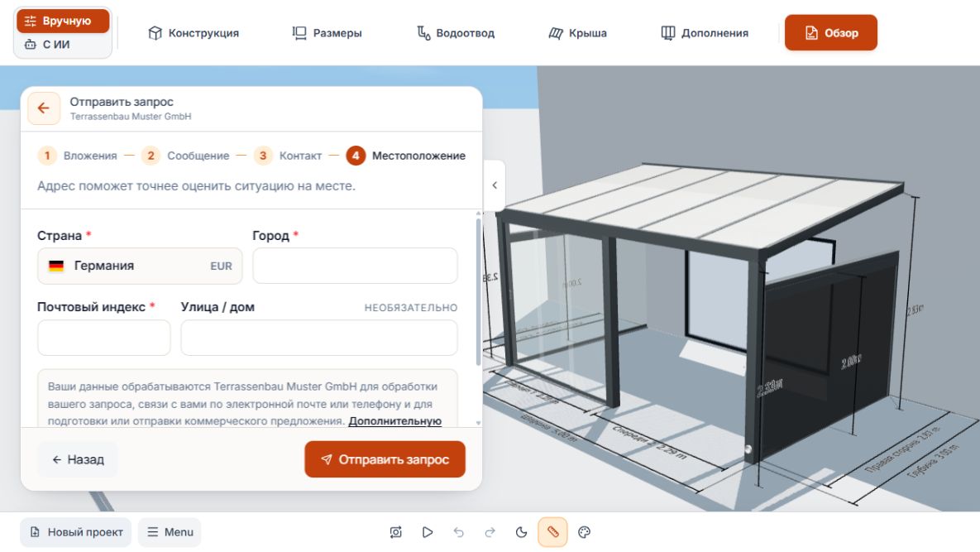Screen dimensions: 980x552
Task: Go back using the orange arrow icon
Action: pyautogui.click(x=44, y=108)
